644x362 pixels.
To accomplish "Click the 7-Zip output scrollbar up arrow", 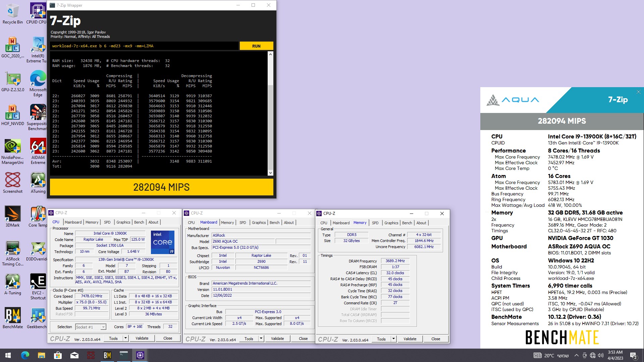I will point(270,54).
